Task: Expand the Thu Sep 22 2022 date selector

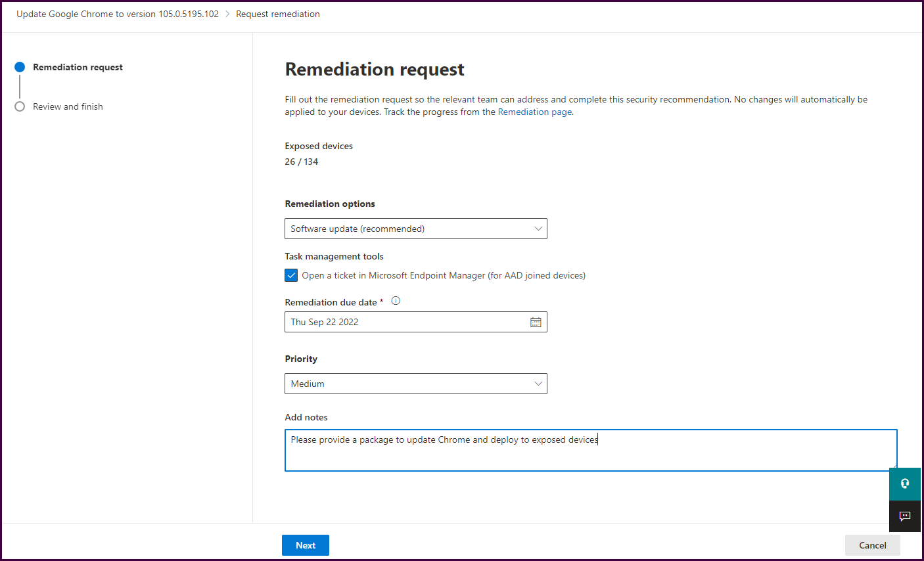Action: click(x=415, y=322)
